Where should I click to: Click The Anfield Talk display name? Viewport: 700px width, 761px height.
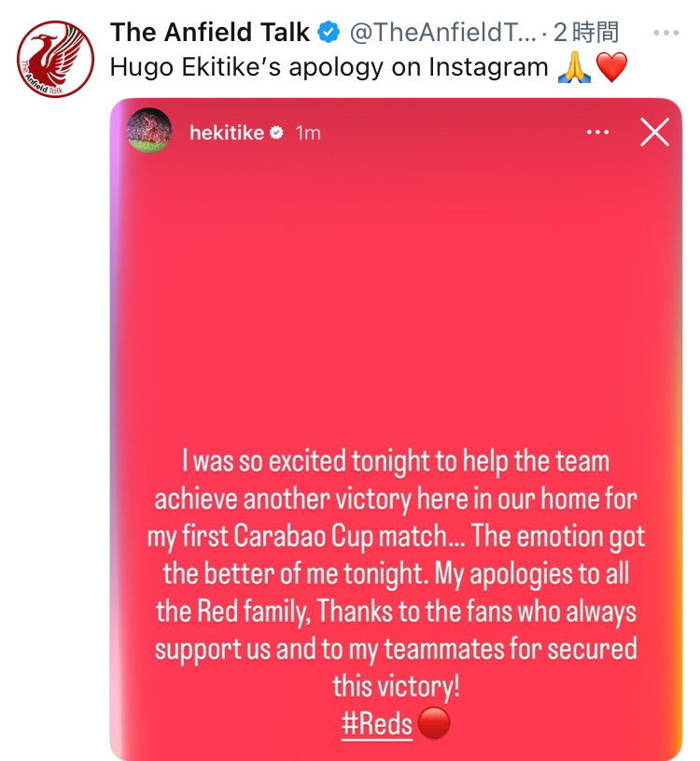(210, 33)
